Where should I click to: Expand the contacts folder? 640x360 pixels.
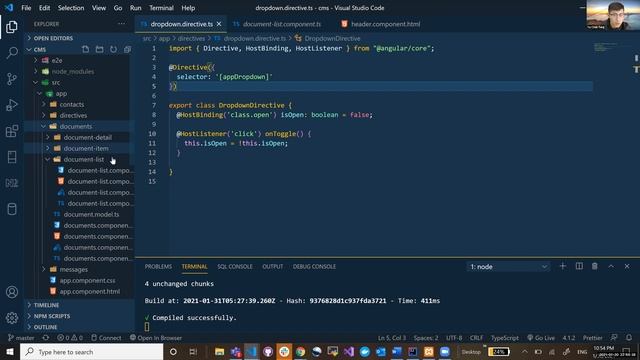pyautogui.click(x=71, y=104)
